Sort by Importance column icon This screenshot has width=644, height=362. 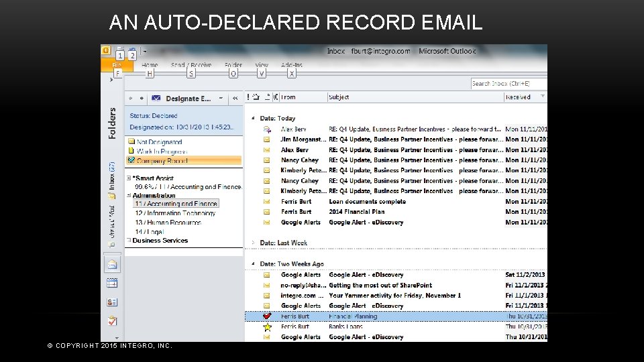(248, 97)
